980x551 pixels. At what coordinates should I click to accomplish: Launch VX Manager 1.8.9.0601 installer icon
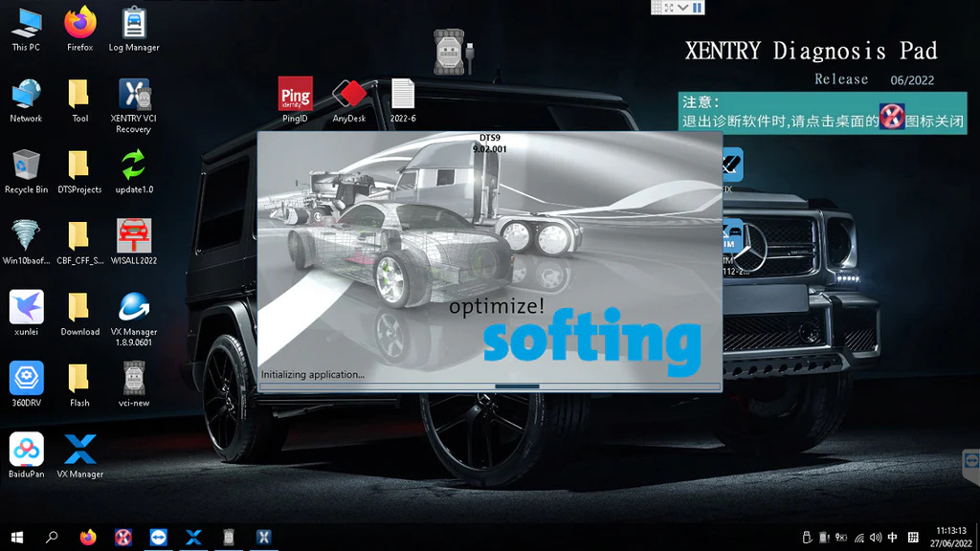pos(134,319)
